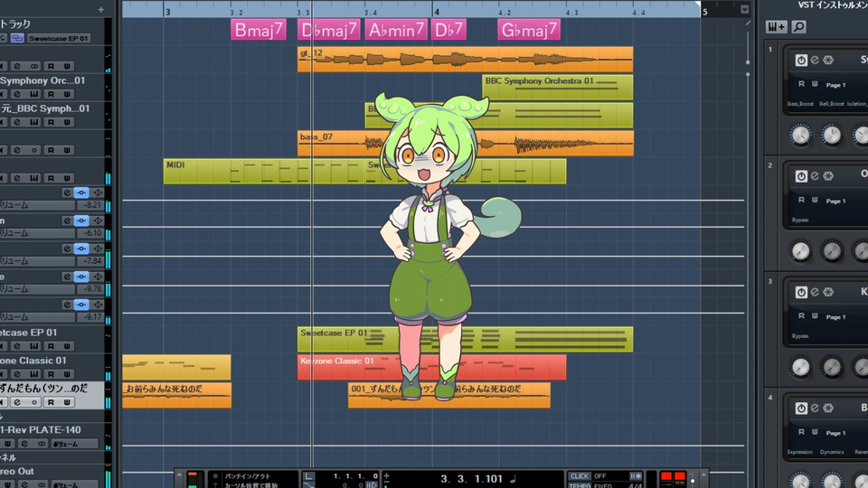Freeze the instrument in VST slot 1

tap(828, 60)
